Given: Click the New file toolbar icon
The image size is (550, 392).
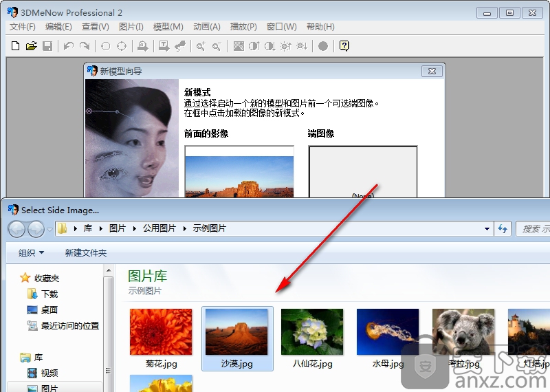Looking at the screenshot, I should click(15, 46).
